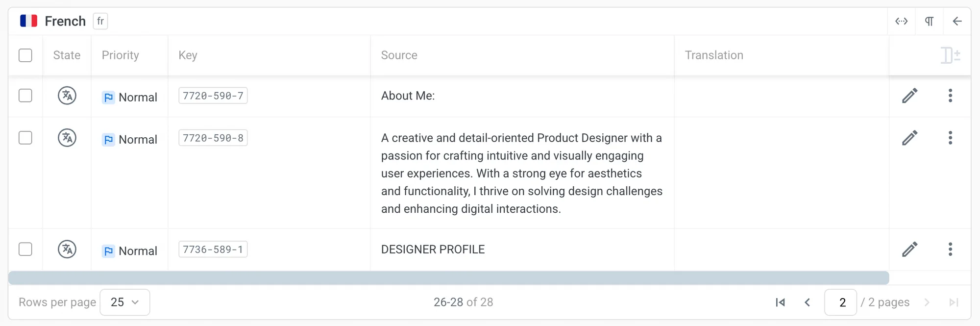The image size is (980, 326).
Task: Click the back arrow icon in header
Action: tap(957, 21)
